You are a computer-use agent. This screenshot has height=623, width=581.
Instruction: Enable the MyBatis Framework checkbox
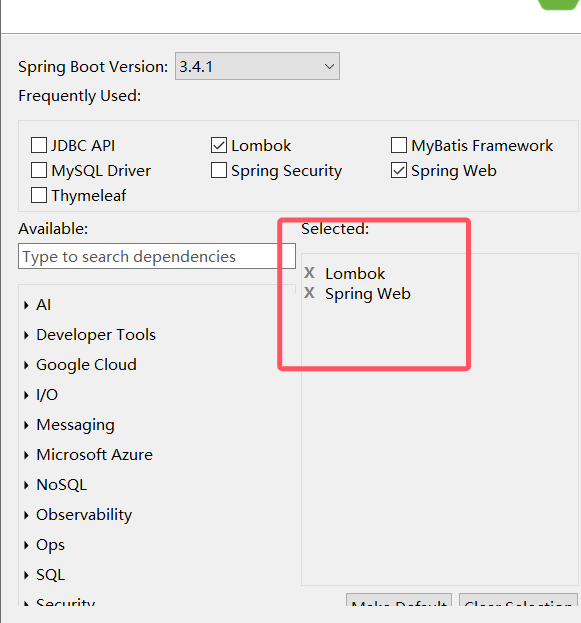tap(399, 145)
